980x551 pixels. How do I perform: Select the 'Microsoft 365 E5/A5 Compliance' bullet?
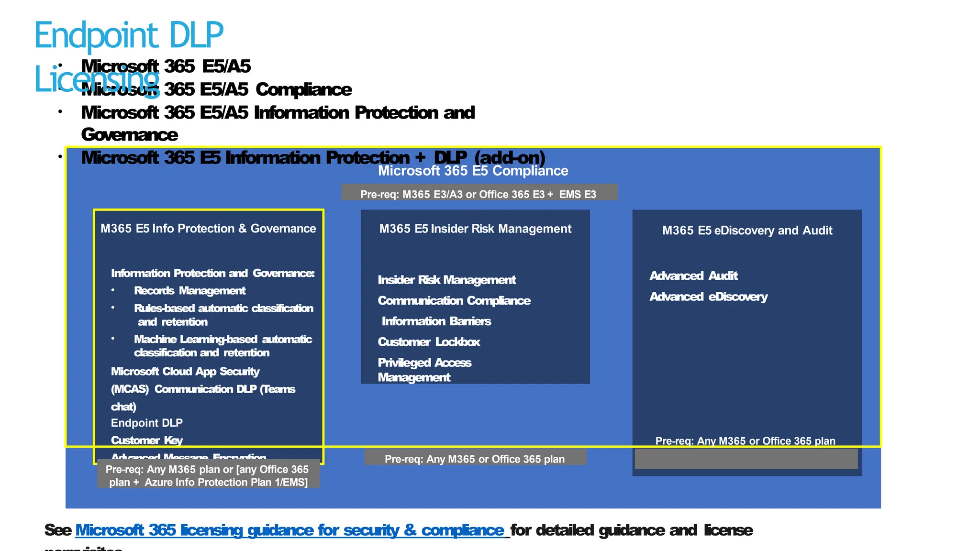coord(216,89)
